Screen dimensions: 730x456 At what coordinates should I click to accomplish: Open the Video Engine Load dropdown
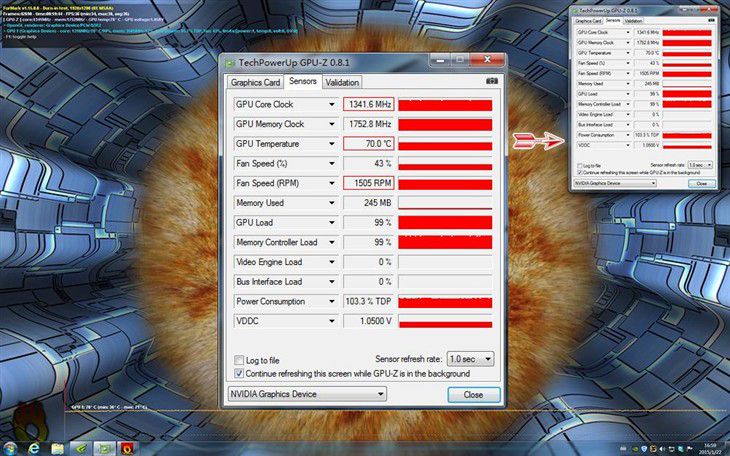(331, 262)
